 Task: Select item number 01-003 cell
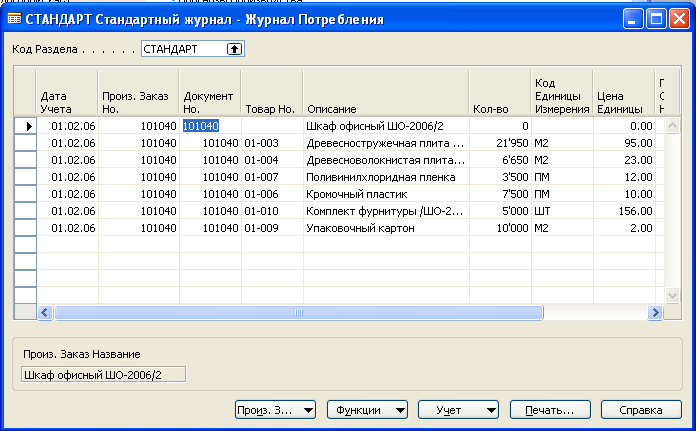(x=273, y=143)
